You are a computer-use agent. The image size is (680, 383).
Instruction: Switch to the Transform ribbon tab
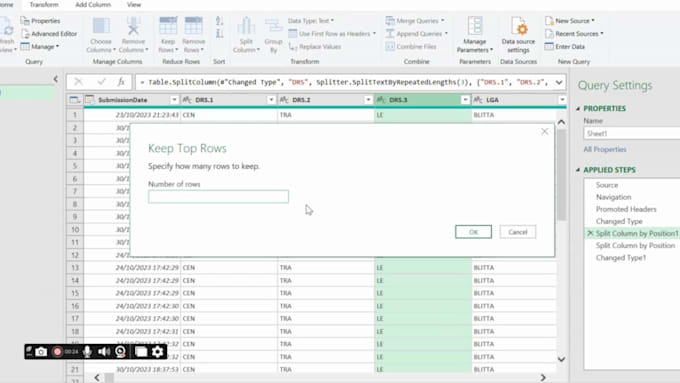pyautogui.click(x=44, y=4)
